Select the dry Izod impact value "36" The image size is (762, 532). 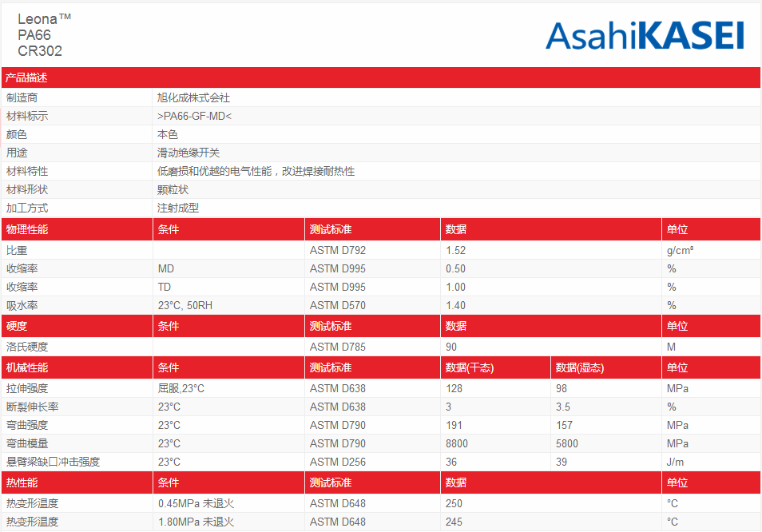tap(451, 462)
